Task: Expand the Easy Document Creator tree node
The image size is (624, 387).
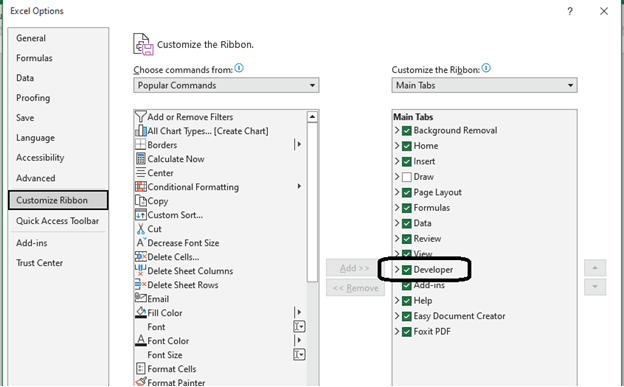Action: (x=397, y=316)
